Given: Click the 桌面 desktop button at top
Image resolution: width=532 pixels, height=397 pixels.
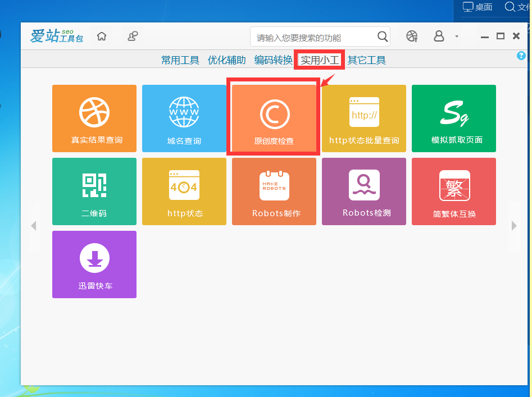Looking at the screenshot, I should tap(478, 7).
